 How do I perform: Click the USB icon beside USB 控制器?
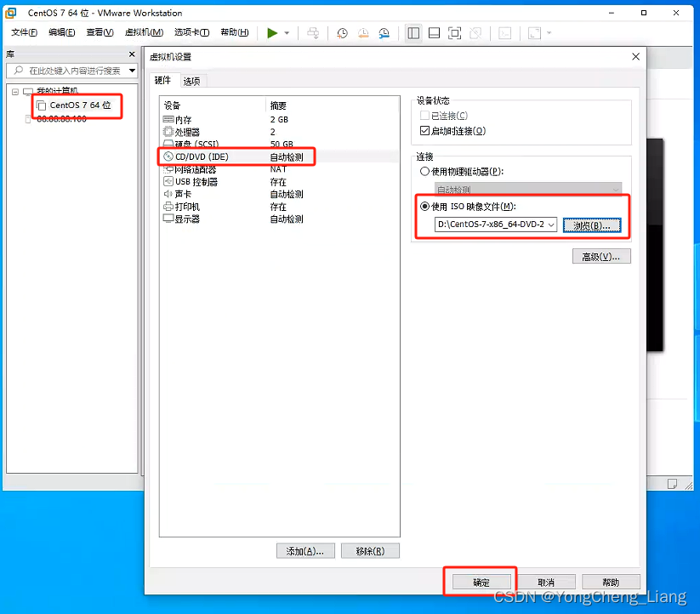[x=168, y=181]
